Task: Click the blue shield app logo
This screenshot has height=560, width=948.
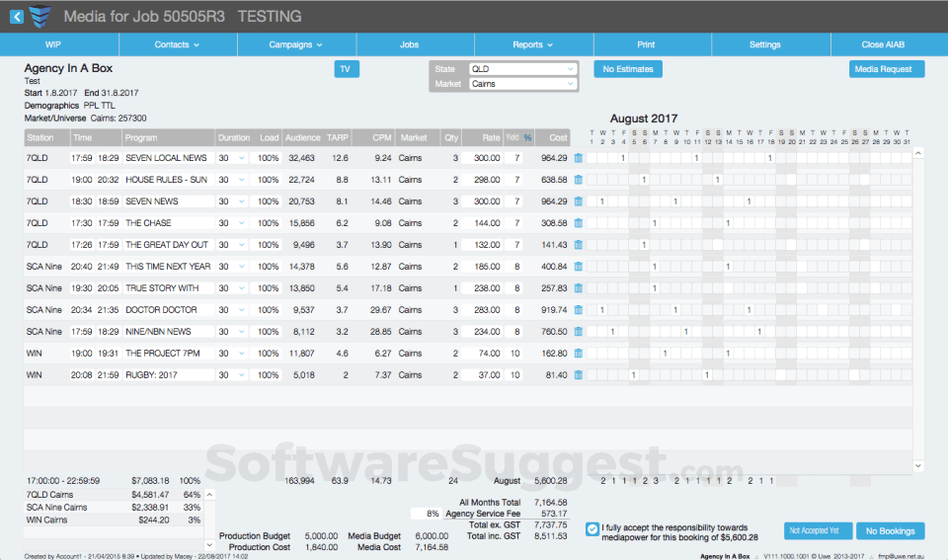Action: 39,17
